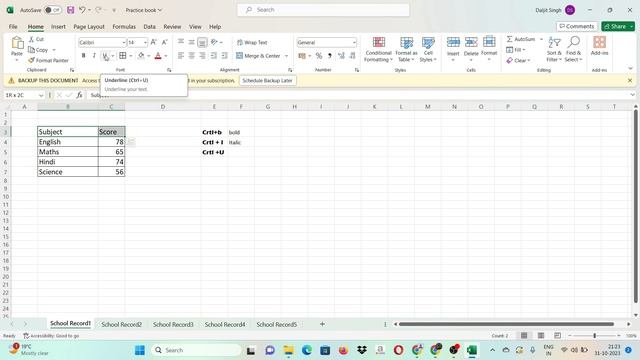This screenshot has width=640, height=360.
Task: Apply Comma Style format
Action: pos(329,56)
